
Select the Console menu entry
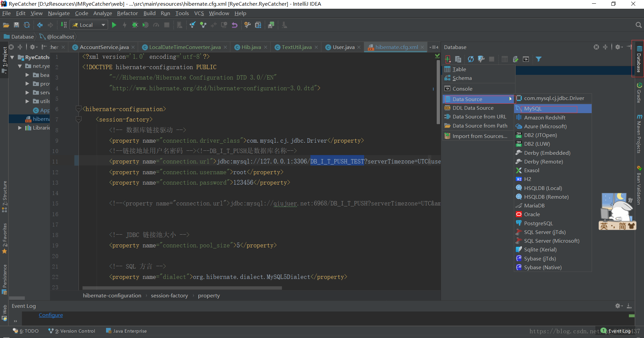click(479, 89)
